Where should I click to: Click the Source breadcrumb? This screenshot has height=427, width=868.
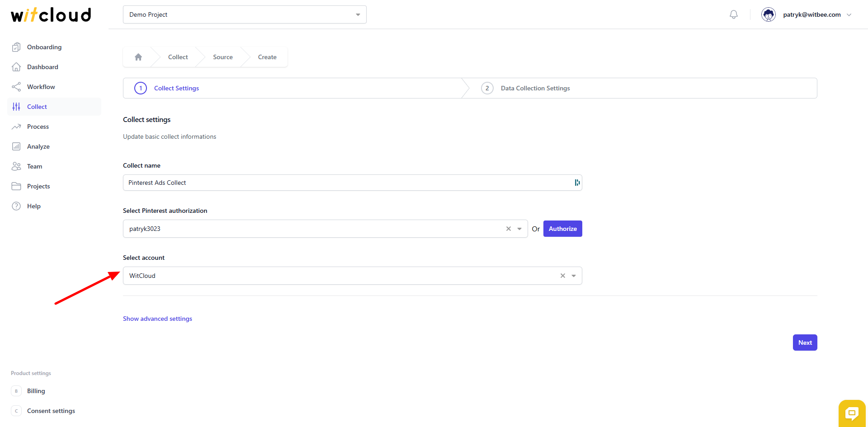pos(223,57)
